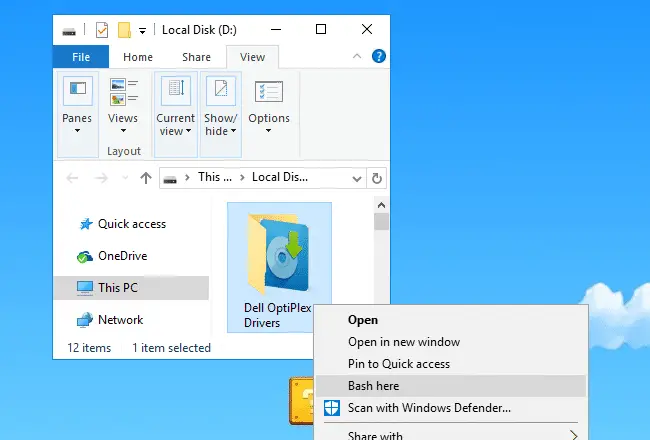Collapse the ribbon with the chevron
Viewport: 650px width, 440px height.
click(357, 56)
